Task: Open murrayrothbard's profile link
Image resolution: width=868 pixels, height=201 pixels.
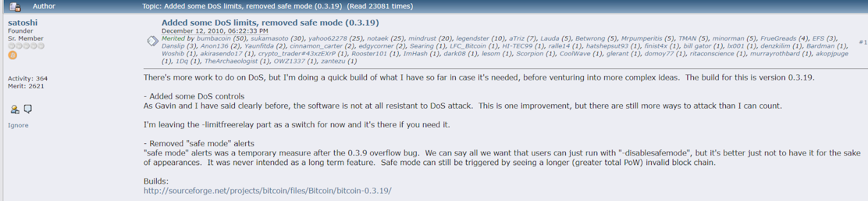Action: 775,54
